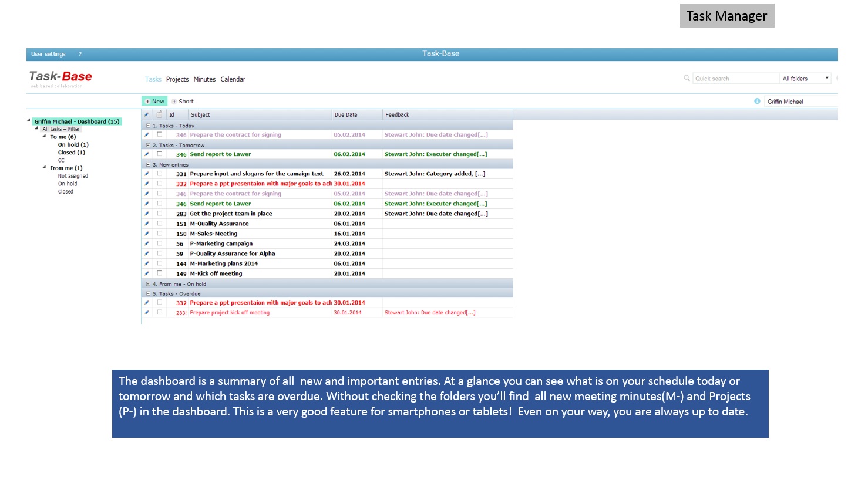Sort by the Due Date column header
868x487 pixels.
click(x=357, y=114)
